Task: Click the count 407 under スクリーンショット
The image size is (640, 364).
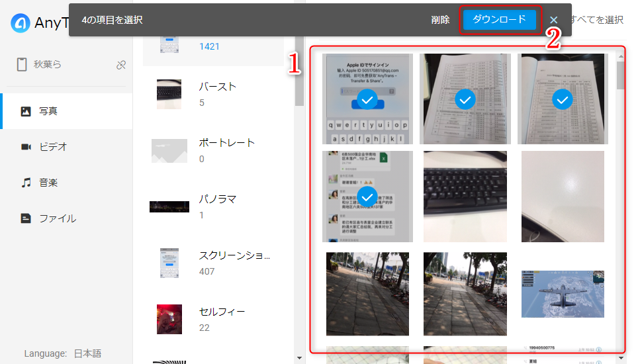Action: tap(206, 271)
